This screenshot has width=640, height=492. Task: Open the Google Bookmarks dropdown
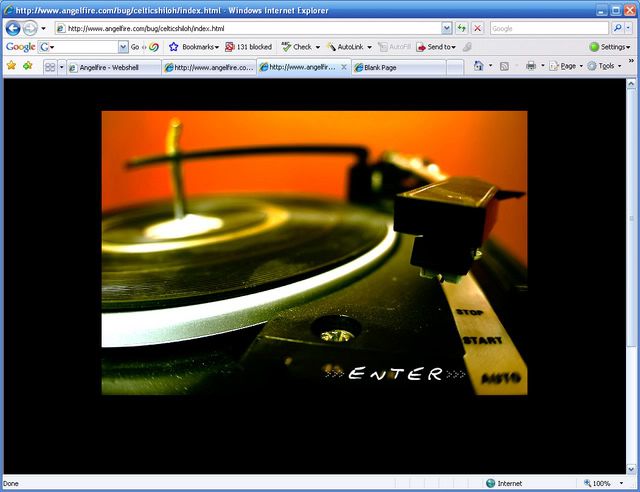[x=194, y=47]
